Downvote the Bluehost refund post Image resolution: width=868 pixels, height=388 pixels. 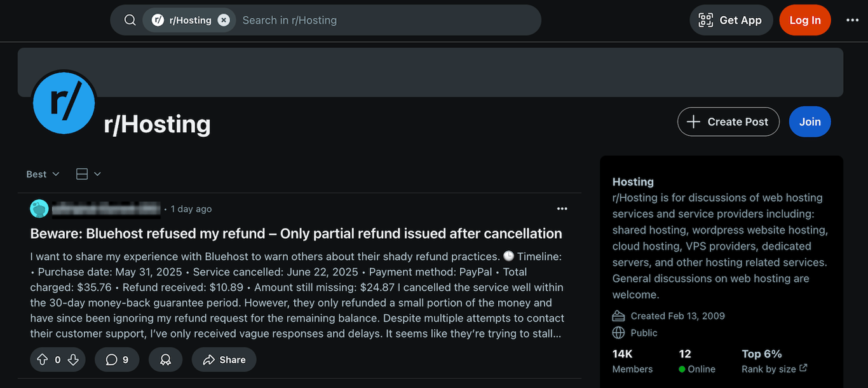coord(73,360)
